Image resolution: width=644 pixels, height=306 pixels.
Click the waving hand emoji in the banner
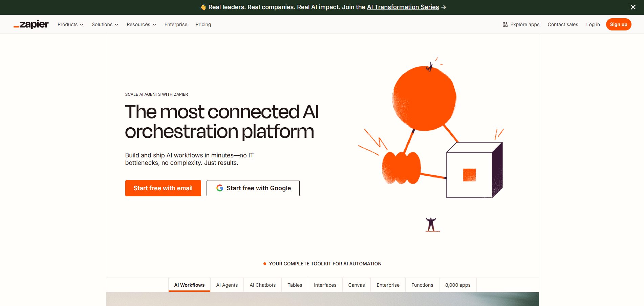(x=203, y=7)
